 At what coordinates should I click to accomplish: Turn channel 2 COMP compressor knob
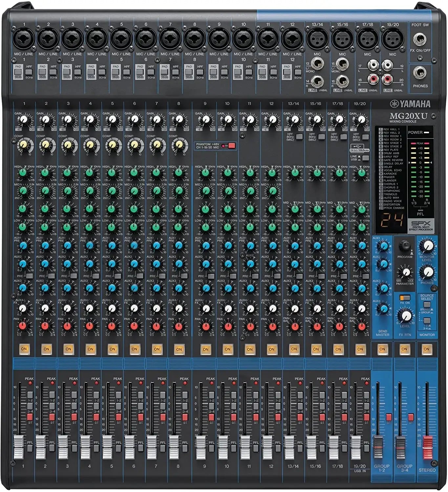point(46,144)
